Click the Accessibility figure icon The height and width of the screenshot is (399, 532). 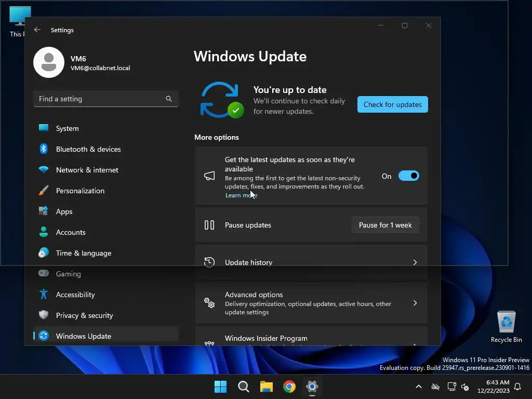pyautogui.click(x=44, y=294)
